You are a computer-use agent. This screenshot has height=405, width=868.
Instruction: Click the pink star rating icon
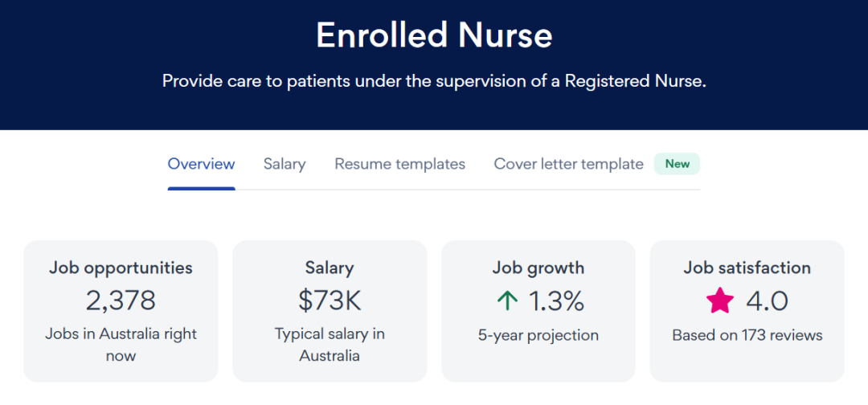(x=720, y=301)
